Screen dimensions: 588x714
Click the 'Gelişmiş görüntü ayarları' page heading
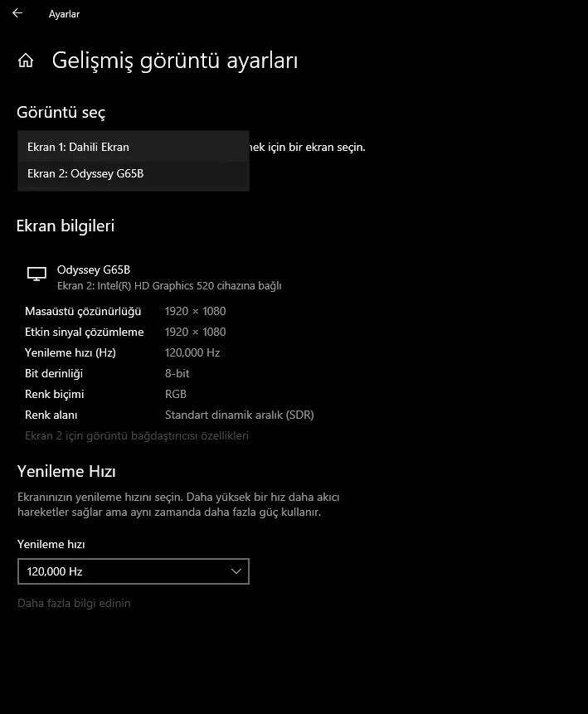[174, 61]
